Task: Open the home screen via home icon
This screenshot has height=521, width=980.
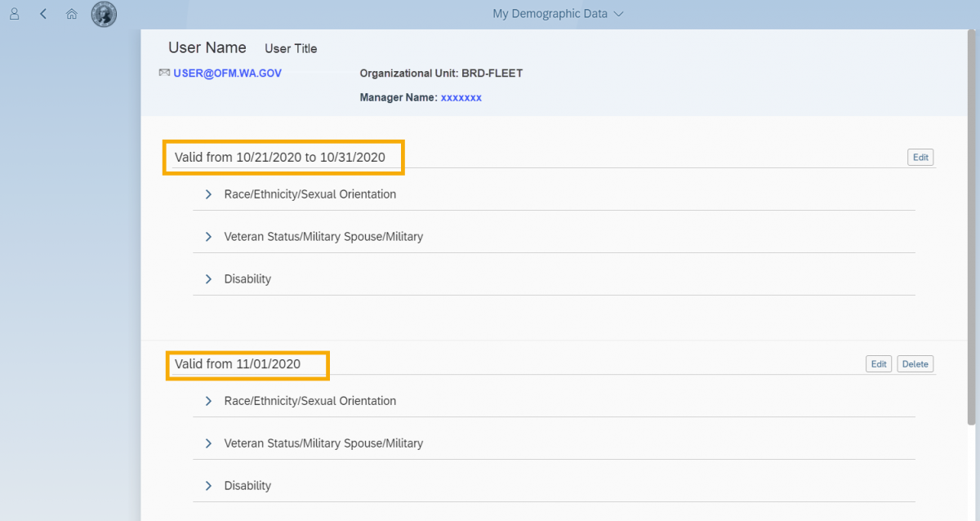Action: click(71, 14)
